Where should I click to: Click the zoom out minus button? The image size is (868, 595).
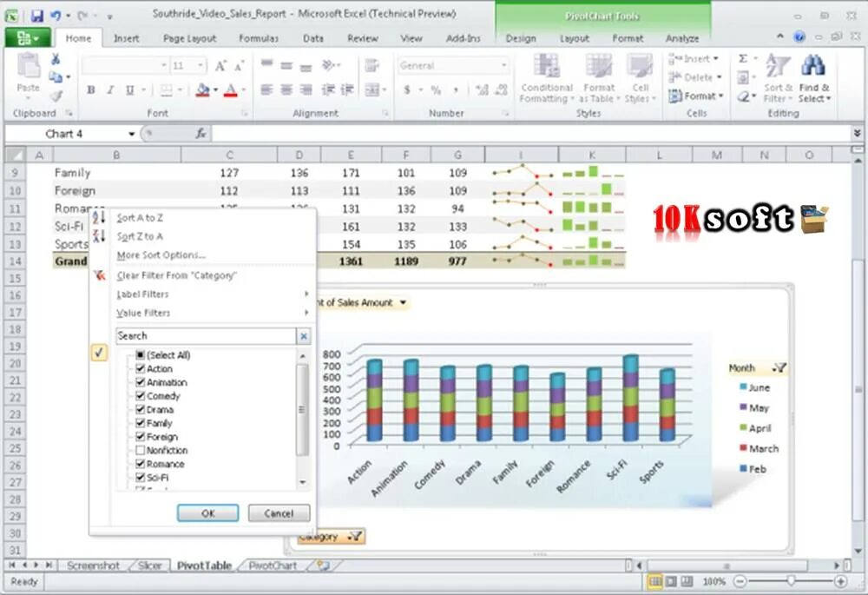pyautogui.click(x=740, y=581)
